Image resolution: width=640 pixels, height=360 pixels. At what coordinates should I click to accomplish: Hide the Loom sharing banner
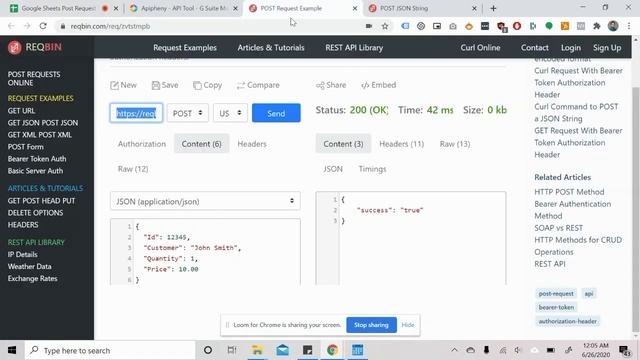(408, 325)
